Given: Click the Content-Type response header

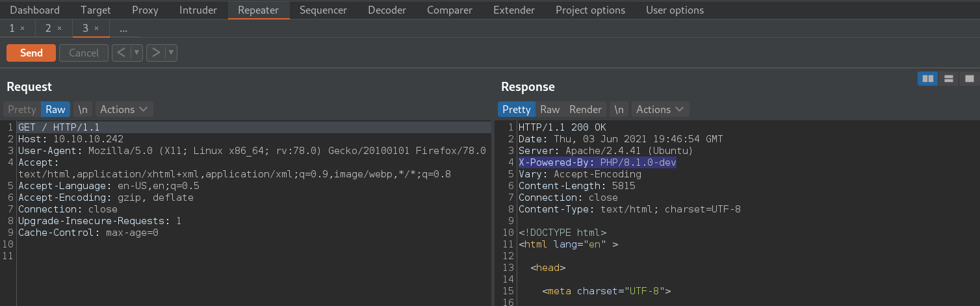Looking at the screenshot, I should (630, 209).
